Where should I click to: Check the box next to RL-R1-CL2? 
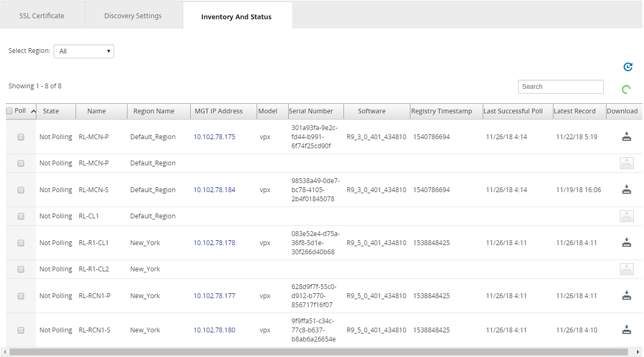[x=21, y=269]
